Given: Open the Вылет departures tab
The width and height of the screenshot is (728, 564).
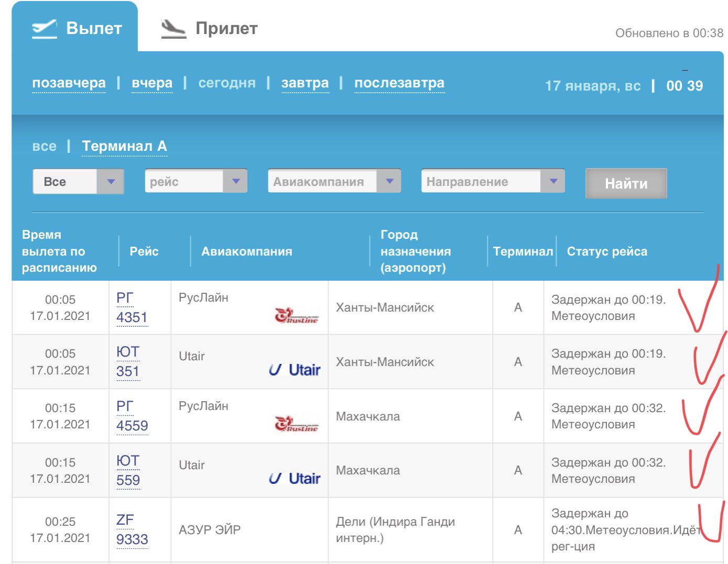Looking at the screenshot, I should pos(75,27).
